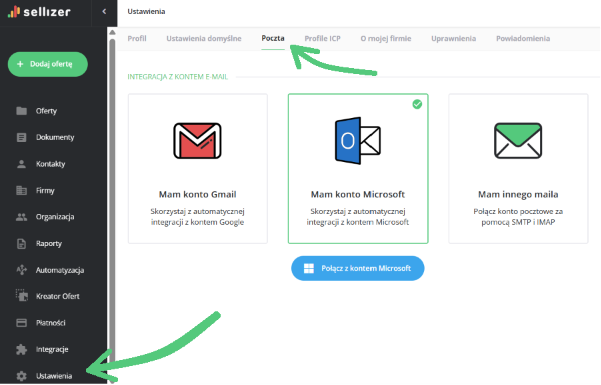
Task: Click the Sellizer logo
Action: pos(39,12)
